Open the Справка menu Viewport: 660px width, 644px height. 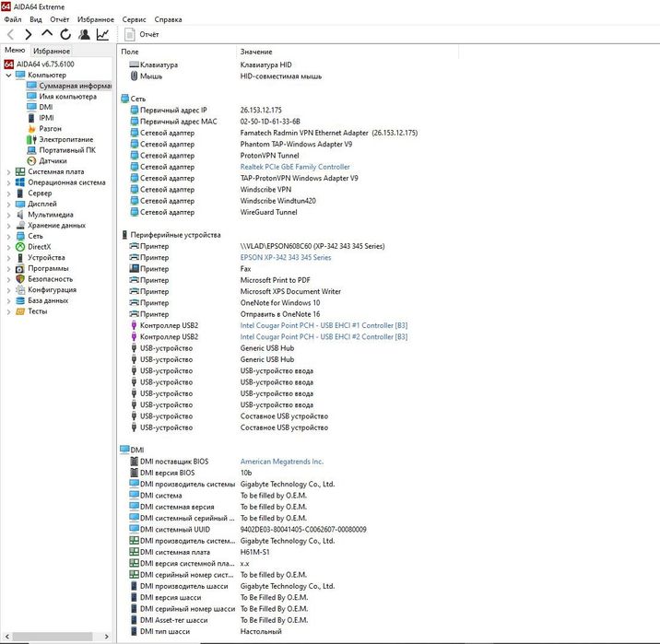tap(168, 19)
